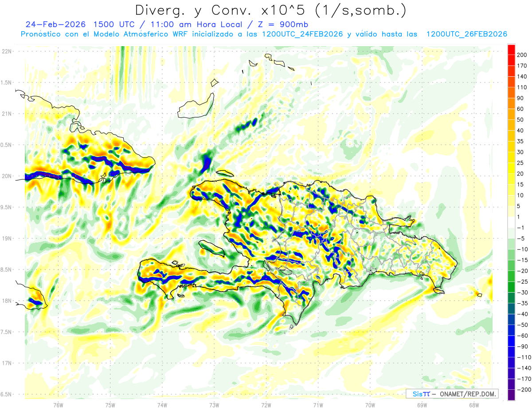Click the '-40' color scale value
This screenshot has width=532, height=411.
click(x=523, y=314)
